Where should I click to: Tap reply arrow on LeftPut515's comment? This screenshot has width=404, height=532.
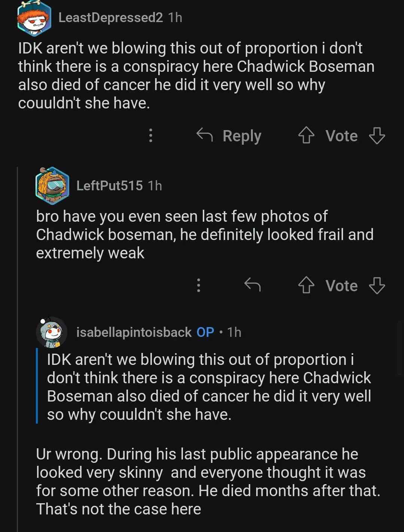tap(252, 285)
